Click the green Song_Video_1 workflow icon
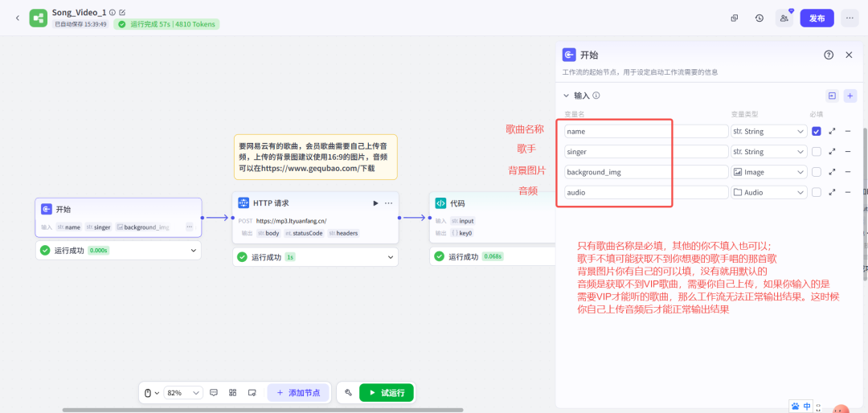 coord(39,18)
